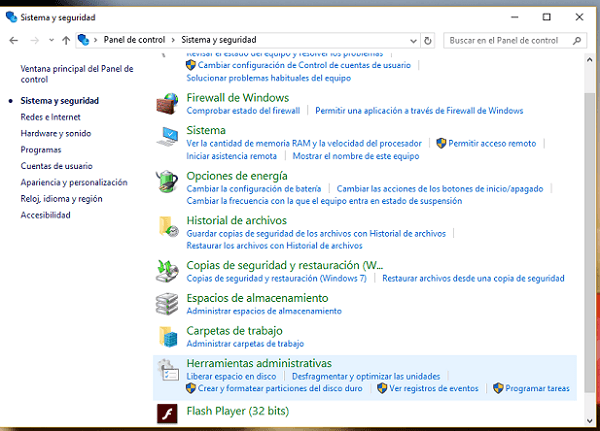Click Liberar espacio en disco link
600x431 pixels.
point(231,376)
